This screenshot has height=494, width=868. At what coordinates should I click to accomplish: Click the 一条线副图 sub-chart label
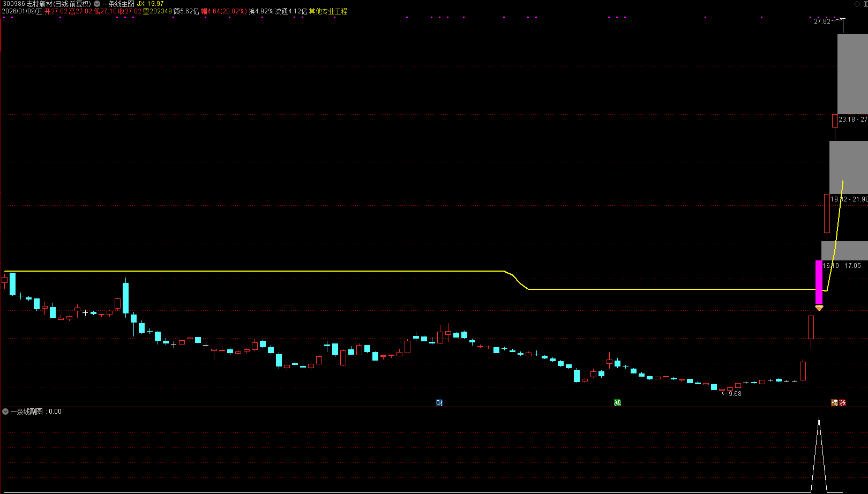[26, 411]
